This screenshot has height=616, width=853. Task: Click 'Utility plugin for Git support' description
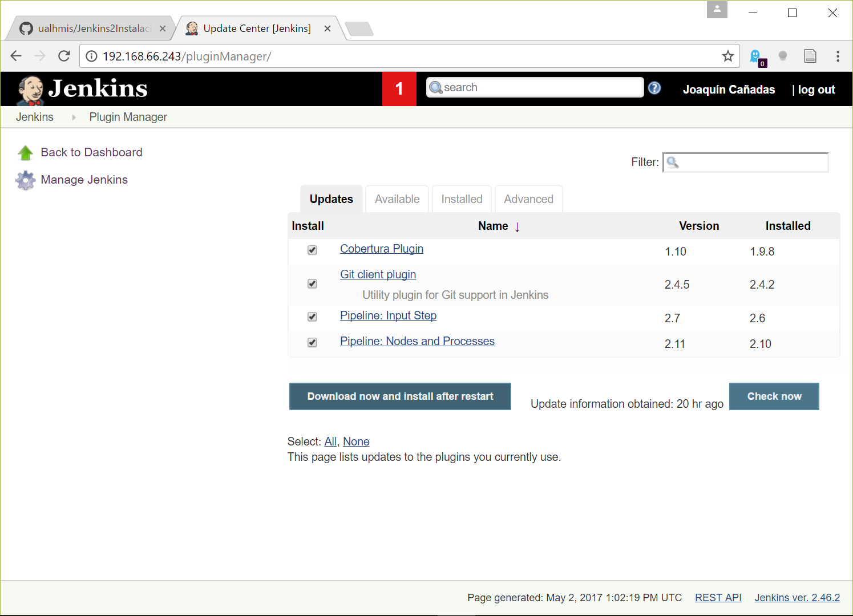point(455,295)
